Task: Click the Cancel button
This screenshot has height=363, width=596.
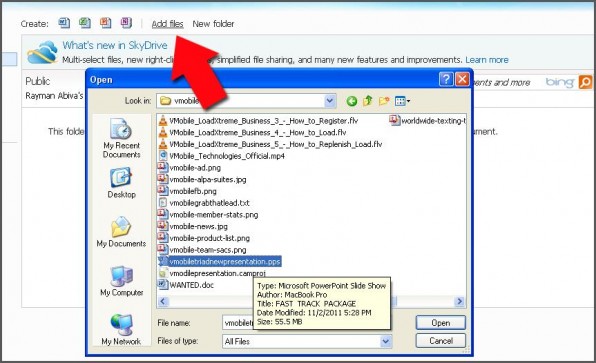Action: [x=441, y=341]
